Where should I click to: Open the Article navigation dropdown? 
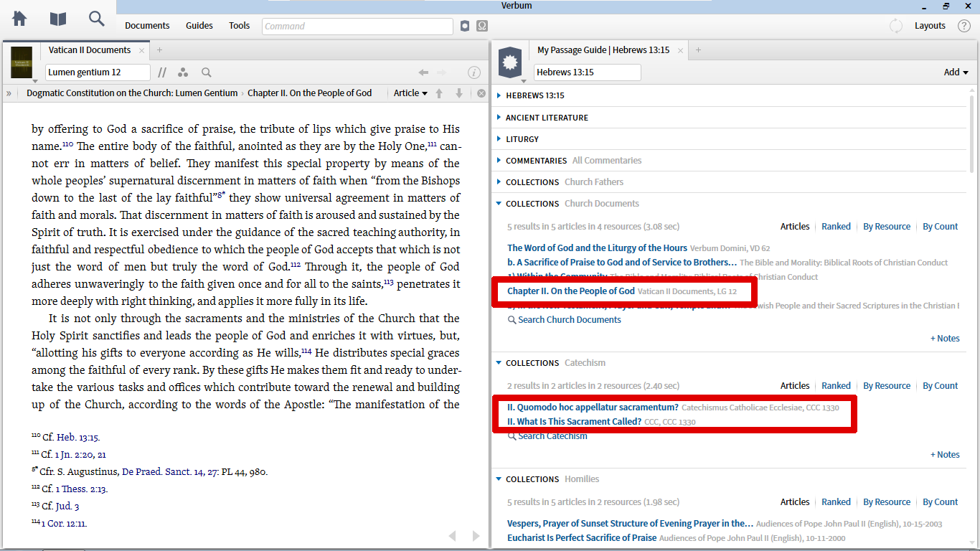tap(410, 93)
